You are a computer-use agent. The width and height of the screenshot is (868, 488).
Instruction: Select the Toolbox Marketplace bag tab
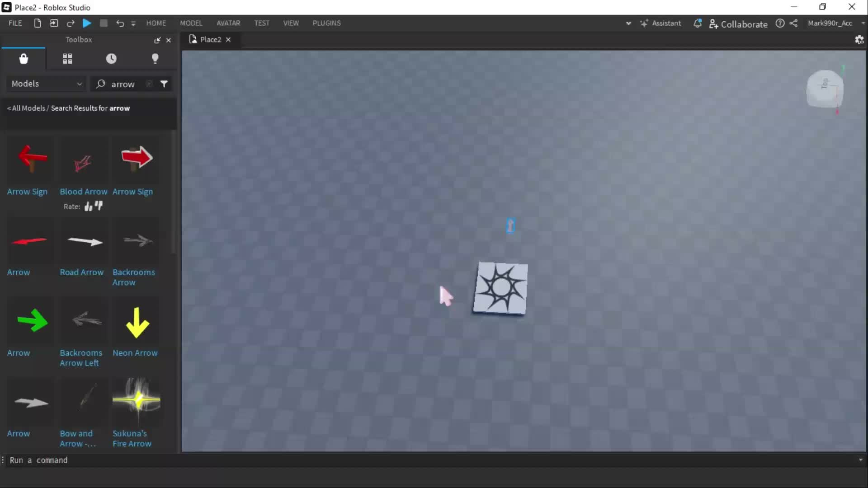24,59
